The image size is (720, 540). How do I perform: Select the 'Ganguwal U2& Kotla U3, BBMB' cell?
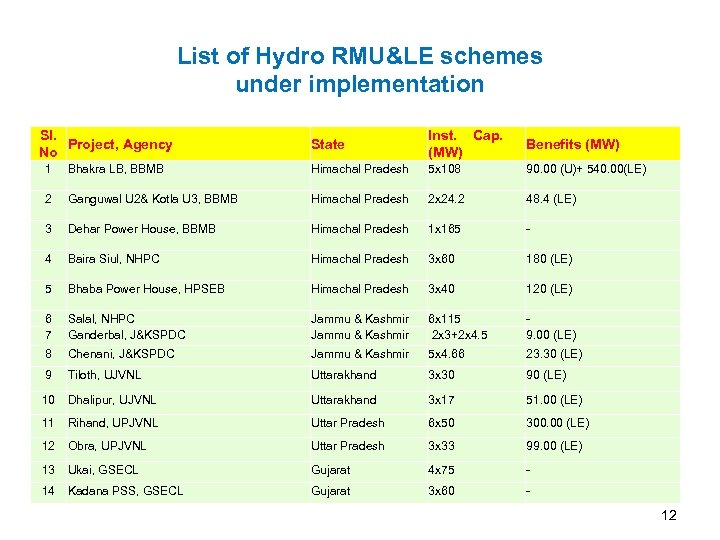pyautogui.click(x=153, y=199)
